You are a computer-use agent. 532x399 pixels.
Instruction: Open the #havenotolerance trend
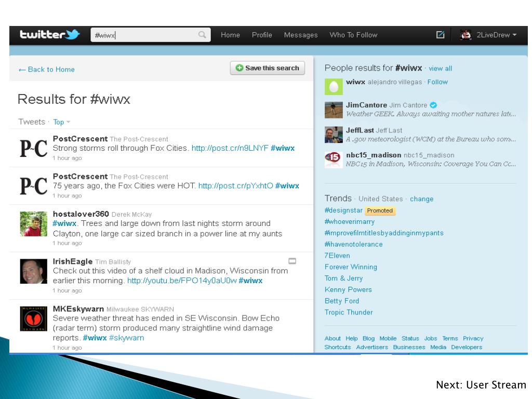click(353, 244)
